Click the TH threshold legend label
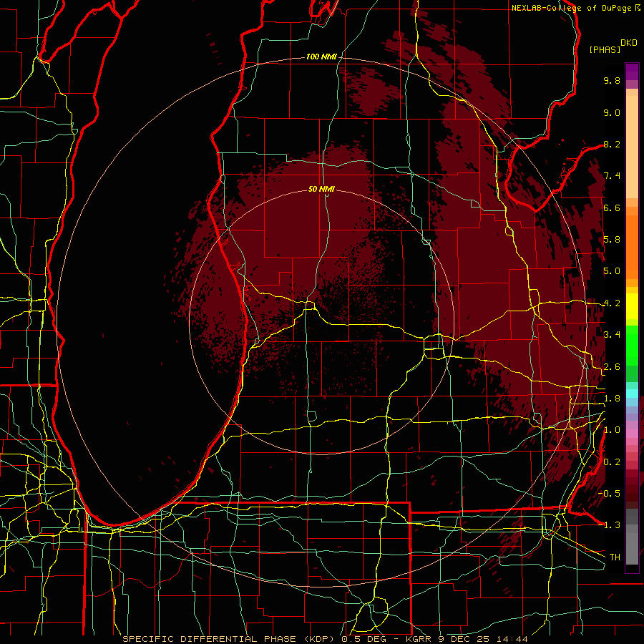 pyautogui.click(x=615, y=557)
